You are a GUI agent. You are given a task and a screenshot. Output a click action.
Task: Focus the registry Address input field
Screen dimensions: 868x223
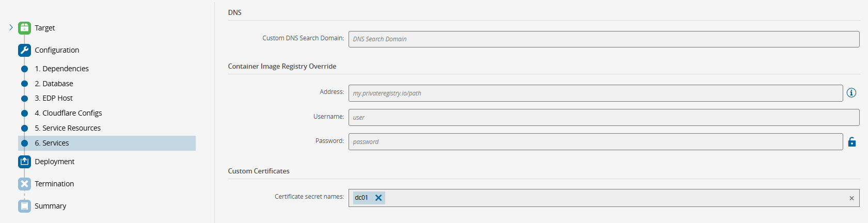point(595,93)
